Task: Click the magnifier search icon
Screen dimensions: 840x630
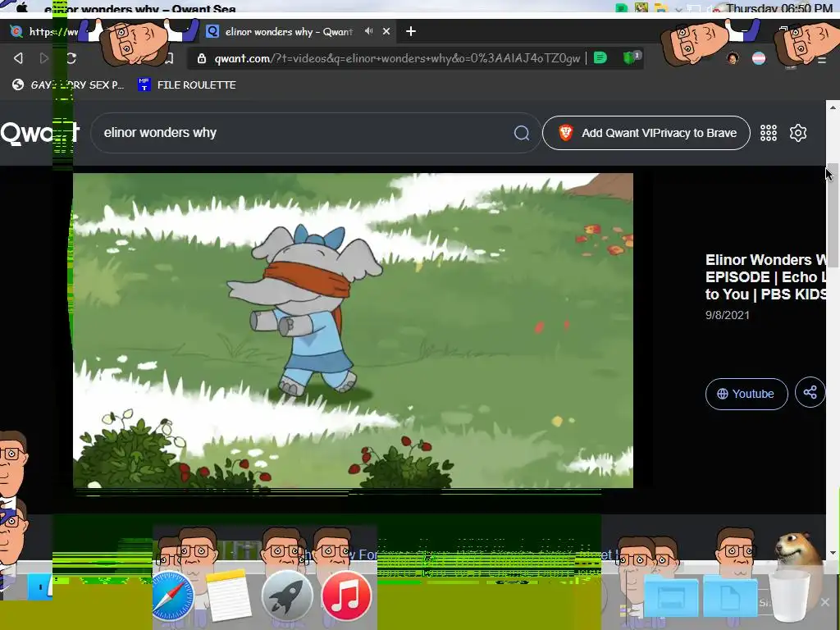Action: (522, 133)
